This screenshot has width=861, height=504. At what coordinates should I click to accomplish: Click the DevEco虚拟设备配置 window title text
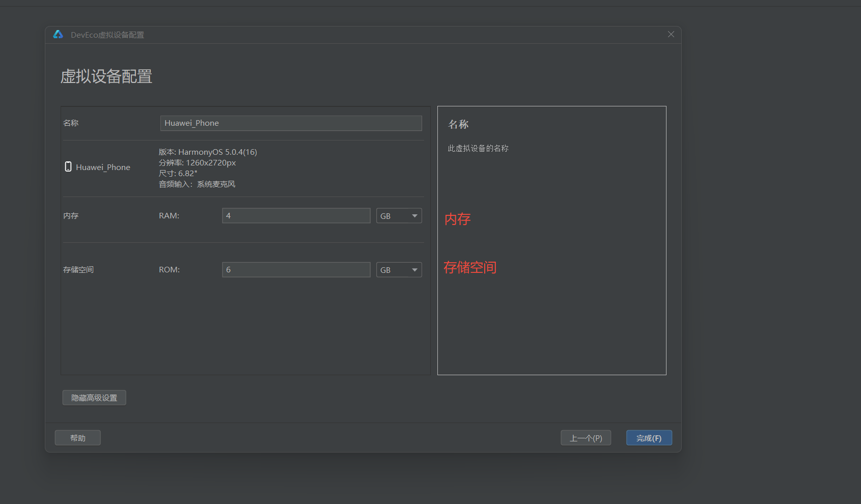click(x=107, y=35)
